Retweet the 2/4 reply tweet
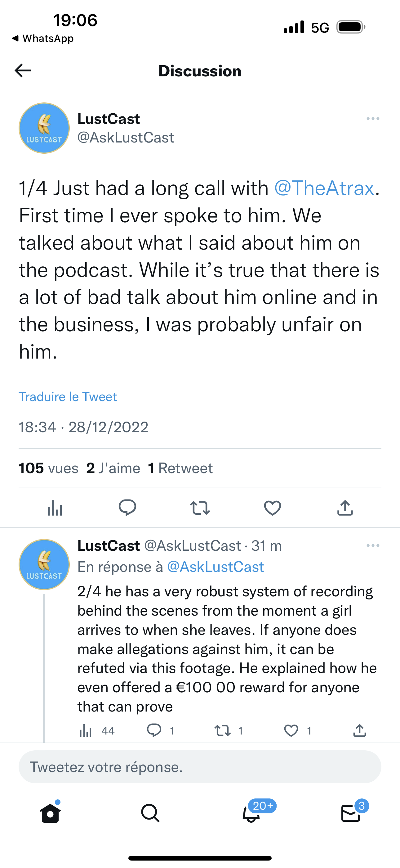This screenshot has height=868, width=400. coord(223,730)
